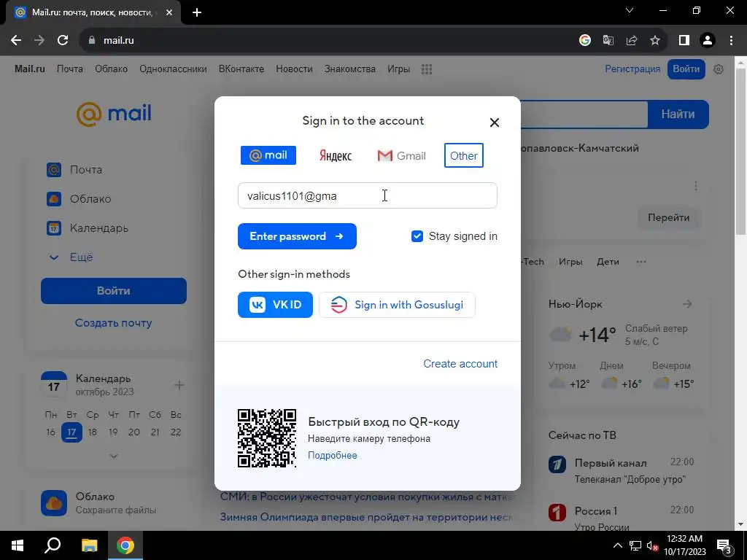Open Календарь in left sidebar

pos(99,228)
